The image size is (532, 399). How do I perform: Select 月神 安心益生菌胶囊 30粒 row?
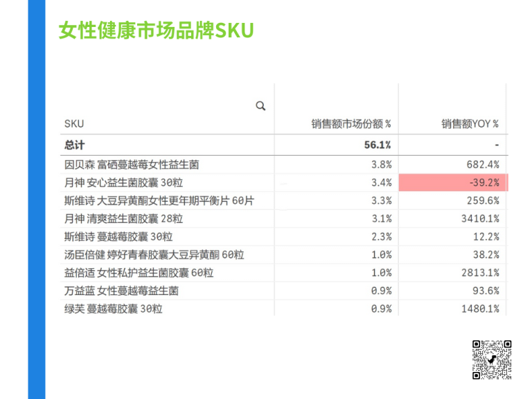(284, 183)
